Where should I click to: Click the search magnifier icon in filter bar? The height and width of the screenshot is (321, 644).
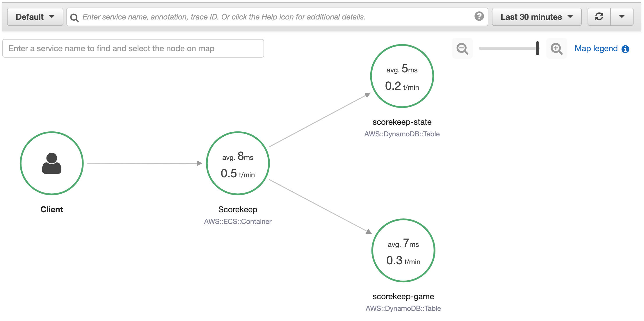pyautogui.click(x=74, y=17)
